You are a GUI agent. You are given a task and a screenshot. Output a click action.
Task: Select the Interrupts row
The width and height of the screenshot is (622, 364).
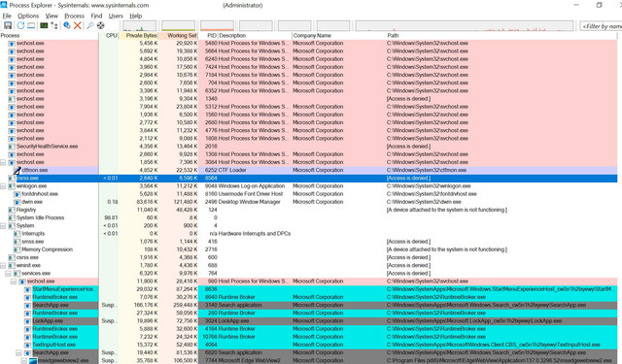[x=309, y=234]
